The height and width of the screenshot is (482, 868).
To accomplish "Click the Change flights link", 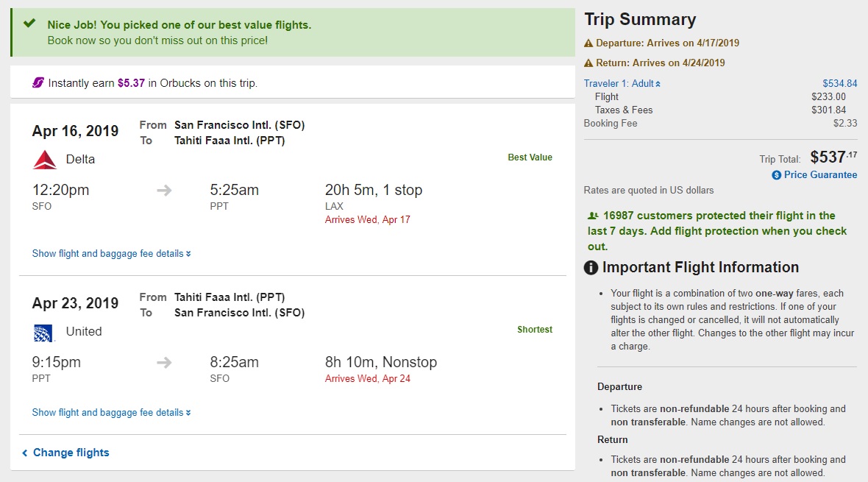I will [x=71, y=453].
